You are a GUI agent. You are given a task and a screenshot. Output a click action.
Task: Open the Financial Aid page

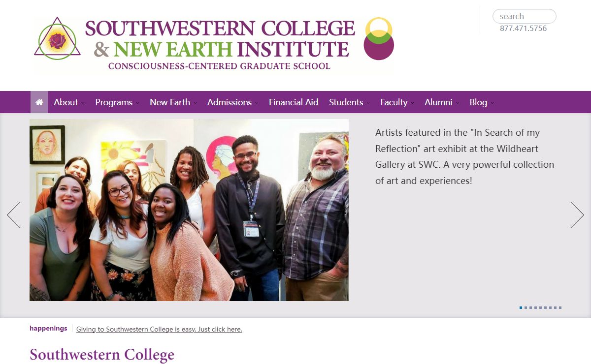click(294, 102)
